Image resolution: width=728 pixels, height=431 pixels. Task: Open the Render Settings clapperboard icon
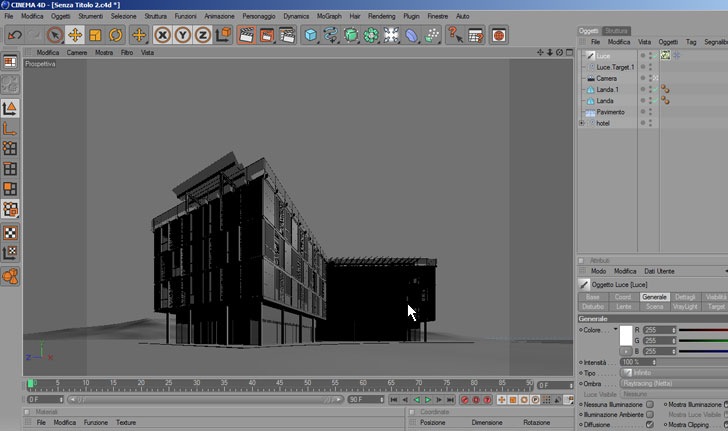287,35
